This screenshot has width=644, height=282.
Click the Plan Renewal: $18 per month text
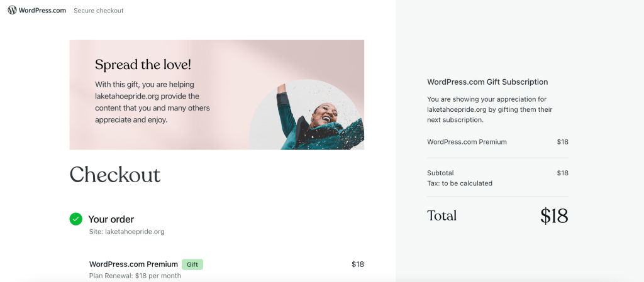point(135,276)
